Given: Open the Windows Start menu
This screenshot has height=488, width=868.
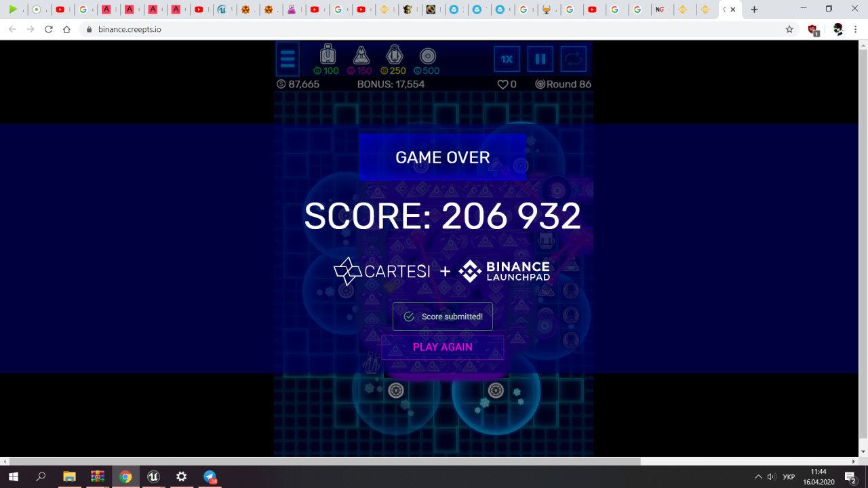Looking at the screenshot, I should click(x=13, y=476).
